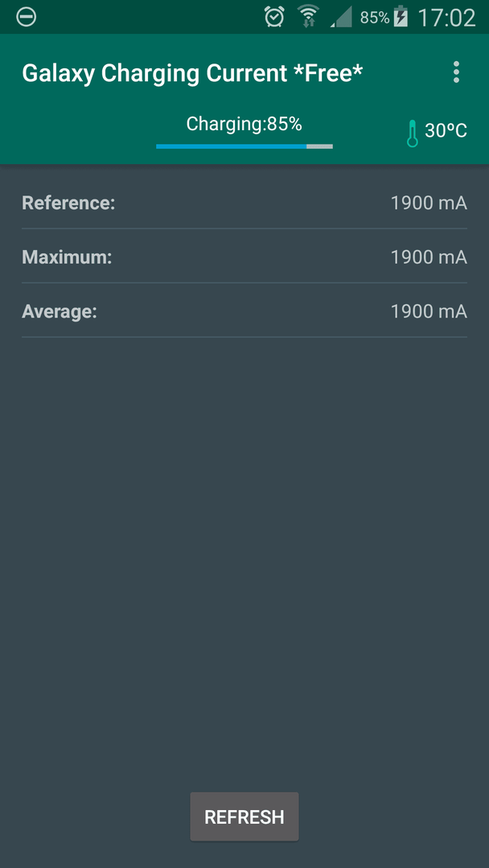Tap the do-not-disturb status icon
This screenshot has height=868, width=489.
(27, 17)
